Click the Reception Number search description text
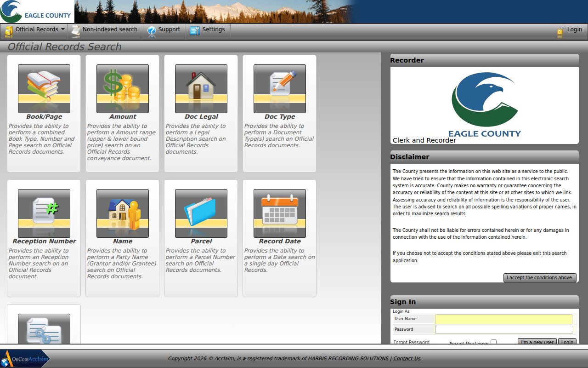The height and width of the screenshot is (368, 588). [39, 264]
